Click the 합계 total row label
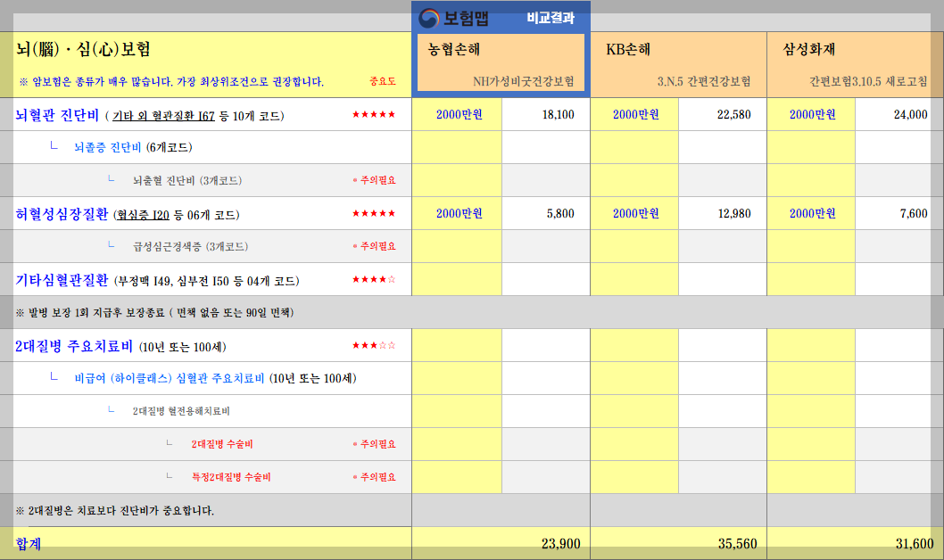Screen dimensions: 944x560 pos(29,544)
